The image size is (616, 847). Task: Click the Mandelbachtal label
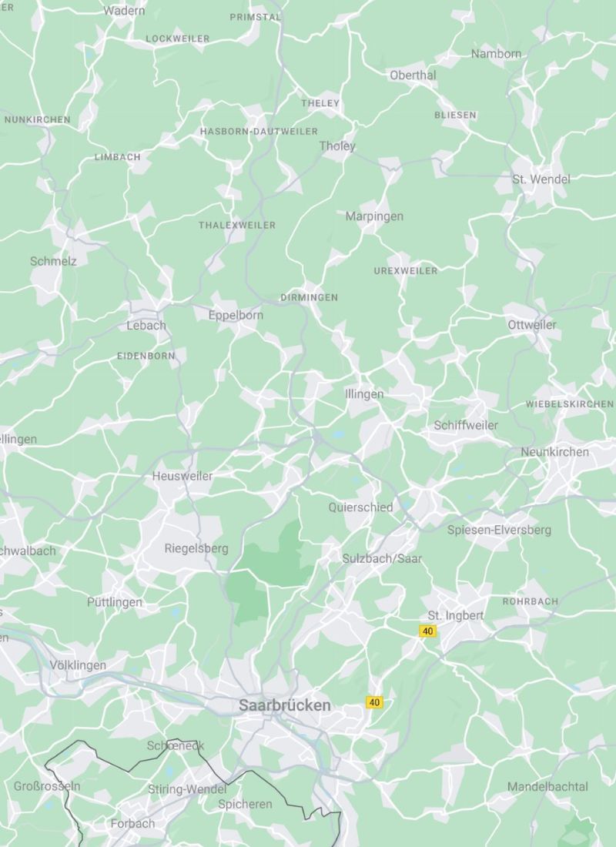(547, 787)
